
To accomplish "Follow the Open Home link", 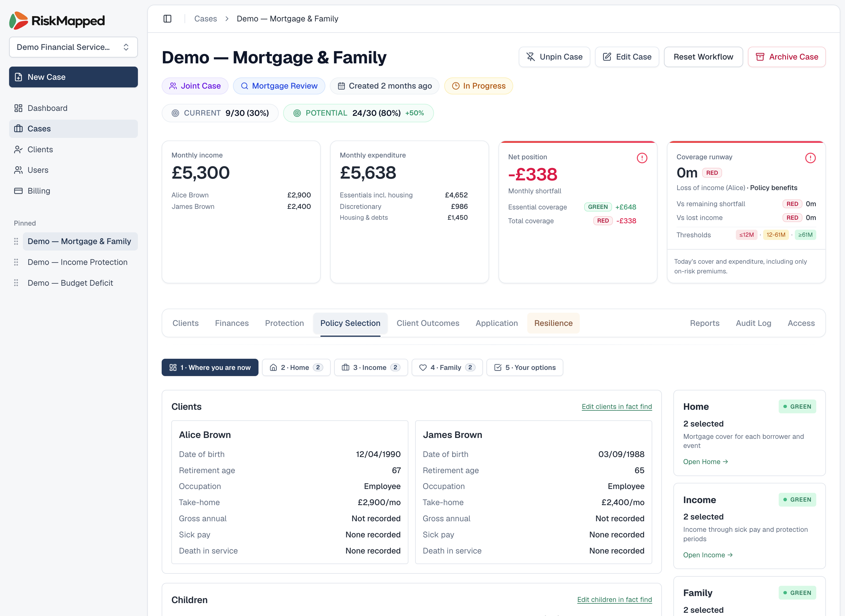I will click(706, 462).
